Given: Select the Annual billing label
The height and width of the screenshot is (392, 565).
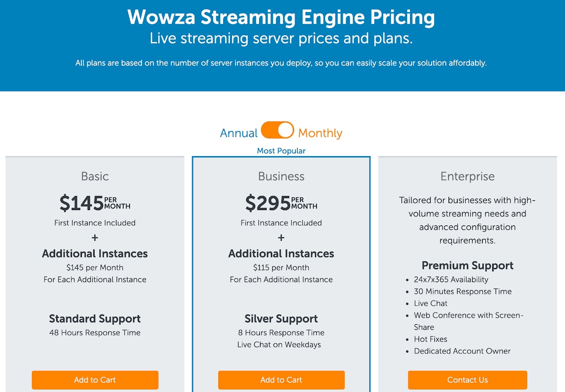Looking at the screenshot, I should coord(239,132).
